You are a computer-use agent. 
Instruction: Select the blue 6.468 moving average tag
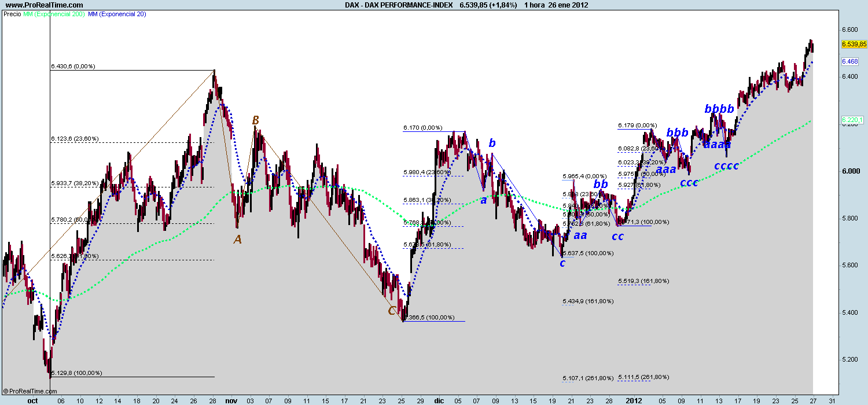(x=849, y=61)
